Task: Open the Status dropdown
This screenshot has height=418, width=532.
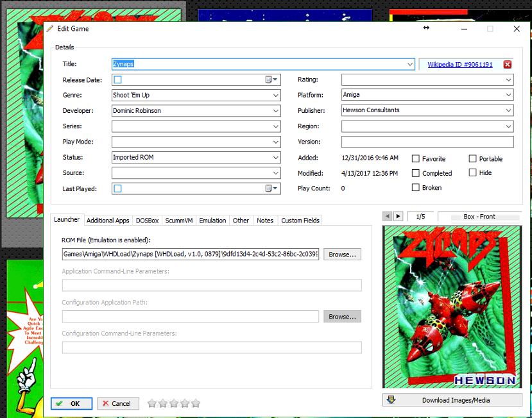Action: pos(276,158)
